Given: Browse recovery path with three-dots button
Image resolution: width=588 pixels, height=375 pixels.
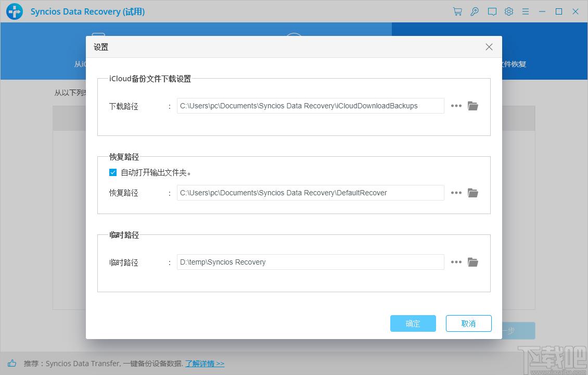Looking at the screenshot, I should click(x=456, y=193).
